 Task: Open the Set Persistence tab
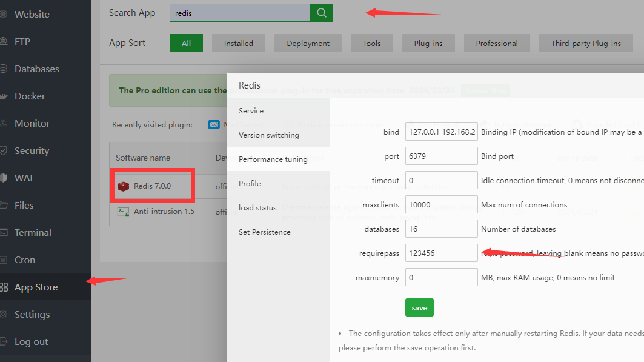pyautogui.click(x=264, y=232)
